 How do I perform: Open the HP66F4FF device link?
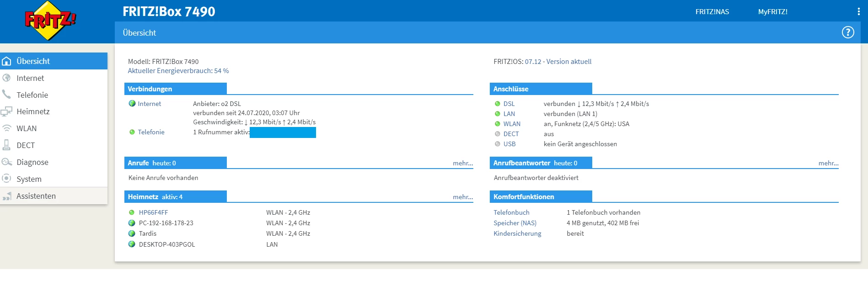153,212
